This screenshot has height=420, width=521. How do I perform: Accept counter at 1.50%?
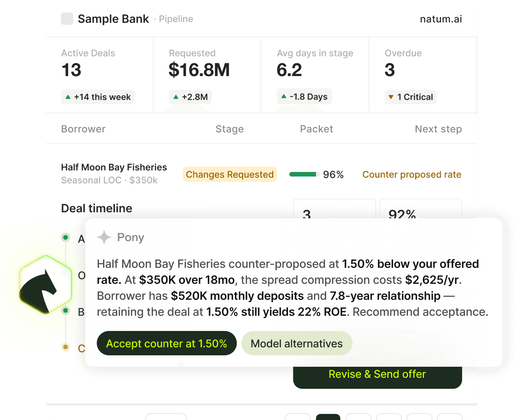click(167, 343)
